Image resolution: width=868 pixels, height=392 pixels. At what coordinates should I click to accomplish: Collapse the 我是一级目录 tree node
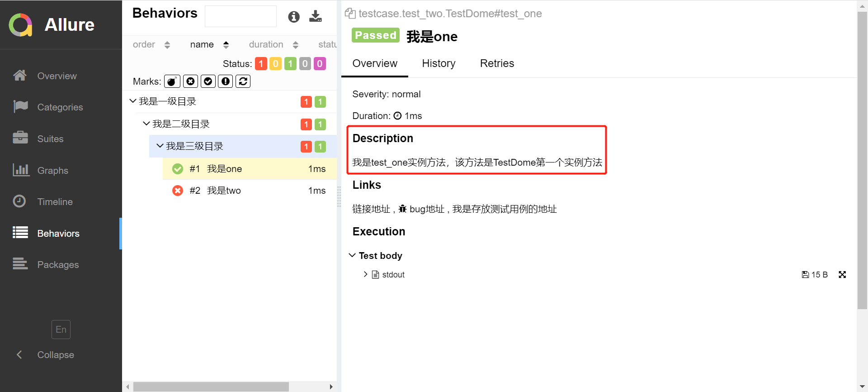(133, 101)
